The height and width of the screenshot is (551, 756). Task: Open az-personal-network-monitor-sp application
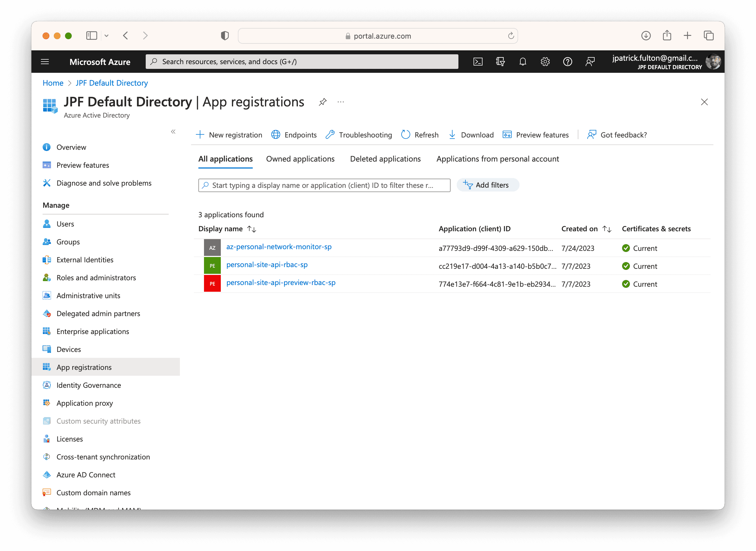coord(279,247)
